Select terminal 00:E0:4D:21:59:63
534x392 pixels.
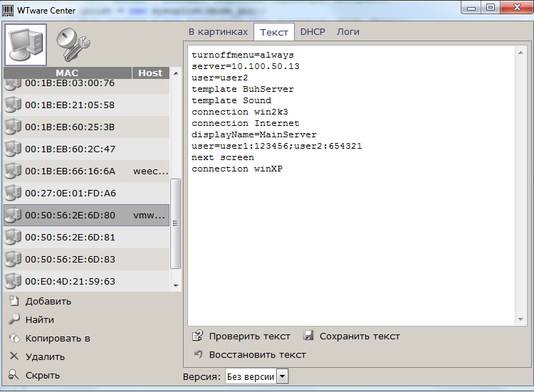86,282
